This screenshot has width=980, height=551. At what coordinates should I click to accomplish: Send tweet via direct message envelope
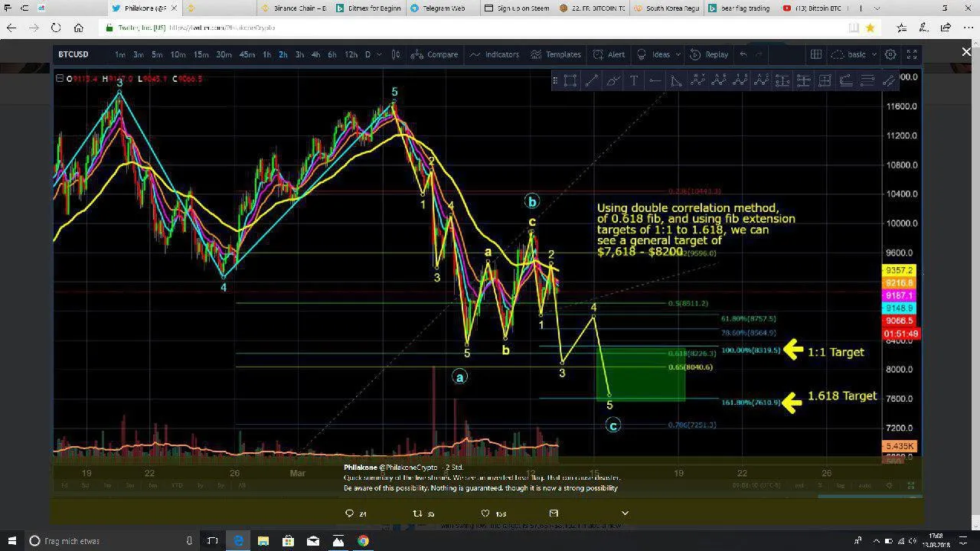[554, 514]
